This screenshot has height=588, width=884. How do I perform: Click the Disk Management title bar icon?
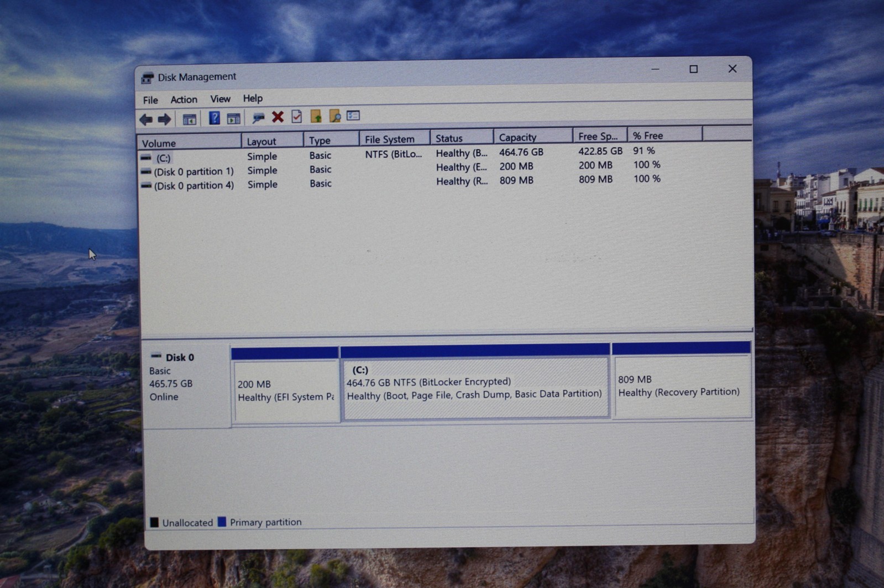[x=147, y=78]
